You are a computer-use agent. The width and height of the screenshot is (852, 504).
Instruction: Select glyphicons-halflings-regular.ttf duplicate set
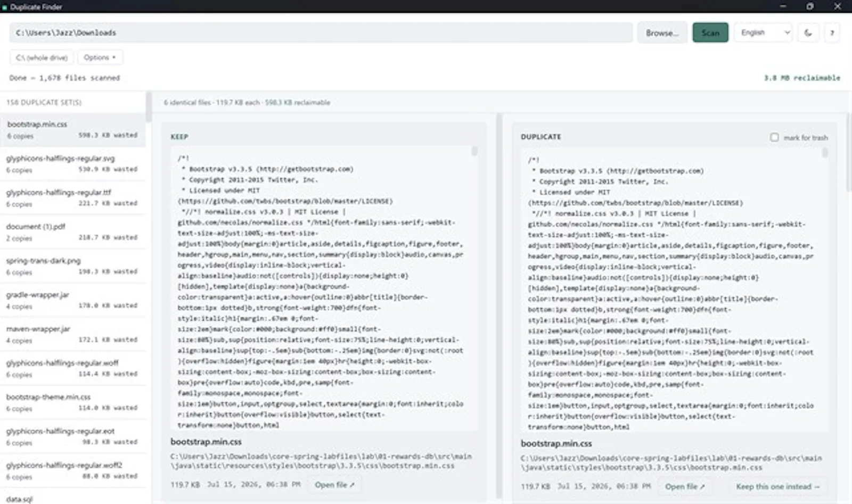pos(72,198)
